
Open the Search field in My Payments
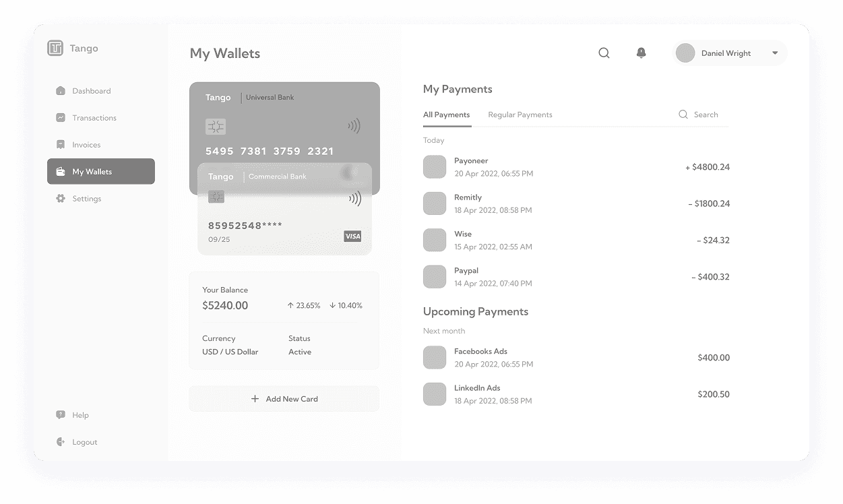click(699, 115)
